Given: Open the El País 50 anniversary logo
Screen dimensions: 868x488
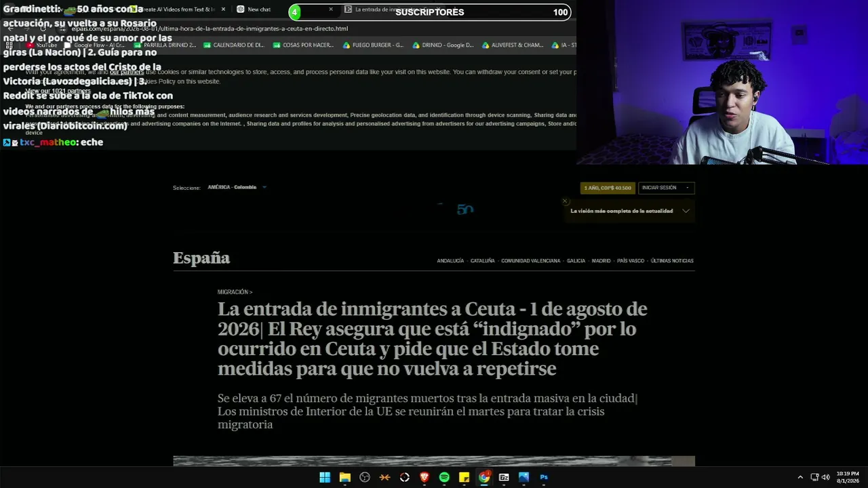Looking at the screenshot, I should tap(465, 209).
